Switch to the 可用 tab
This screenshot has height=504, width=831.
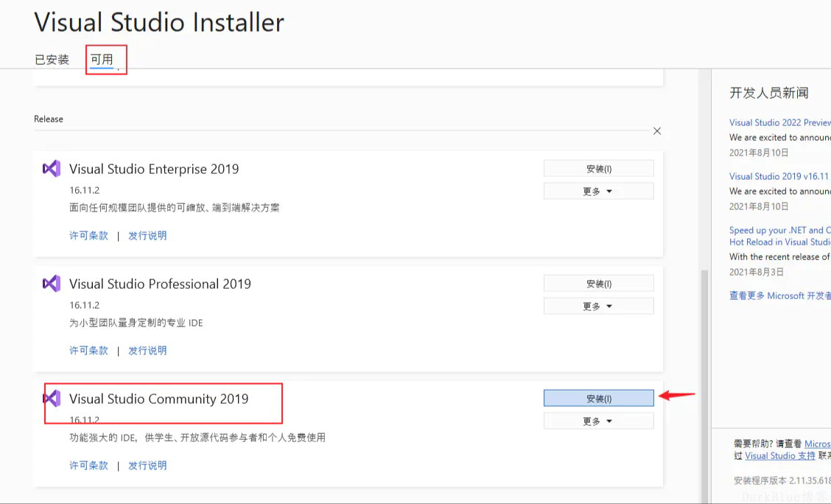[102, 60]
